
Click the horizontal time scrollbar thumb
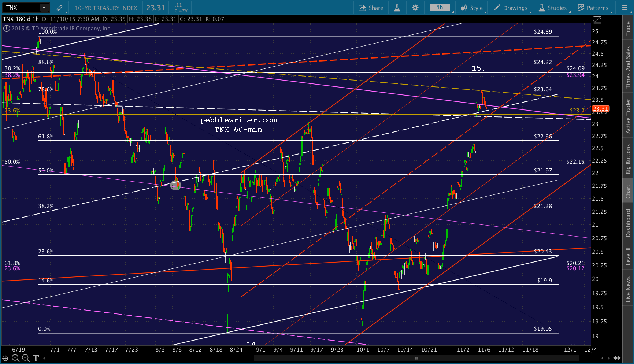coord(416,358)
